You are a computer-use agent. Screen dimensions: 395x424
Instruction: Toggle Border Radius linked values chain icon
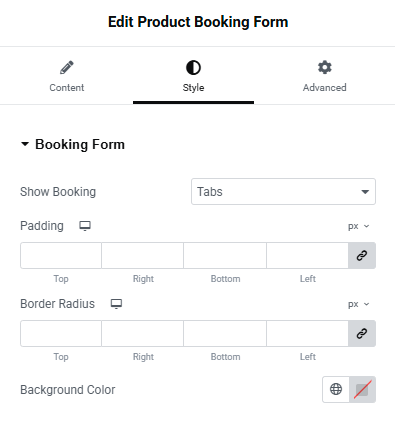[x=362, y=333]
